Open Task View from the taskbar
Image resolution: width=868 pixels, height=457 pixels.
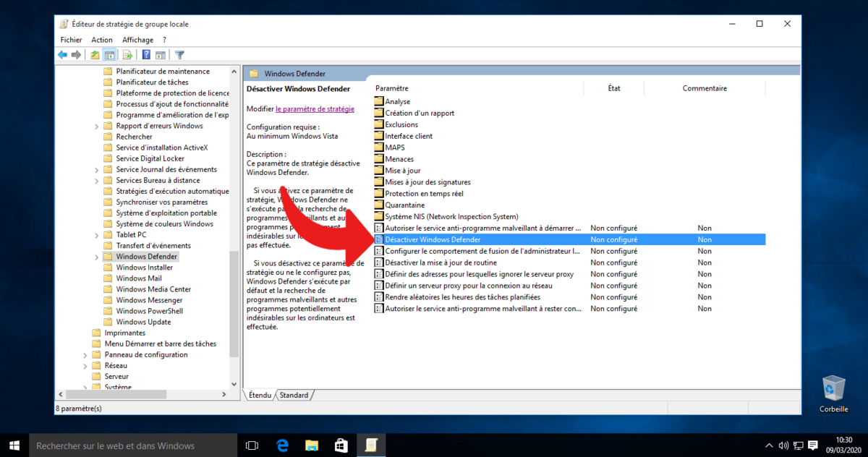click(252, 445)
